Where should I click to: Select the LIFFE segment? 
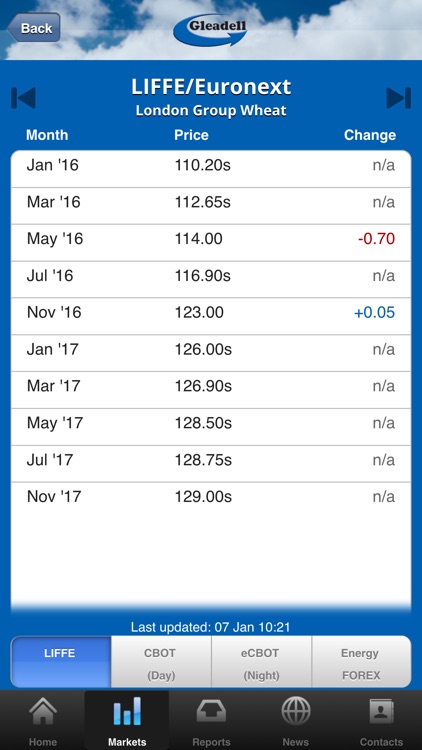point(61,662)
